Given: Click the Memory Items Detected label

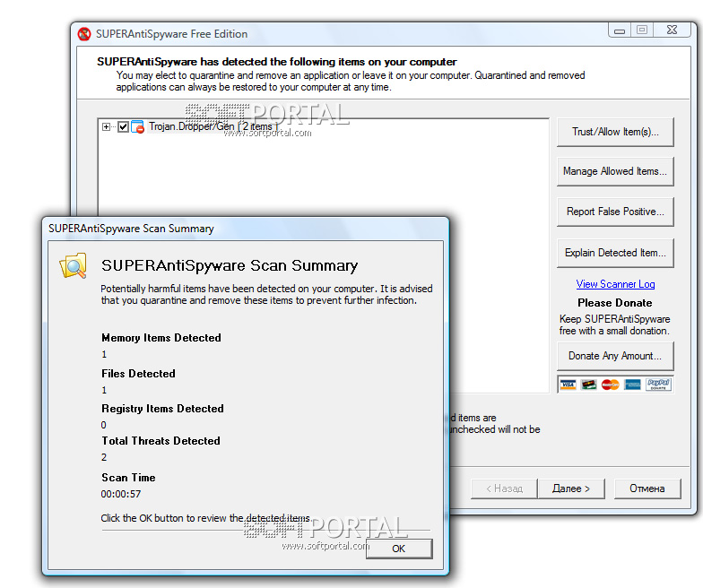Looking at the screenshot, I should point(161,338).
